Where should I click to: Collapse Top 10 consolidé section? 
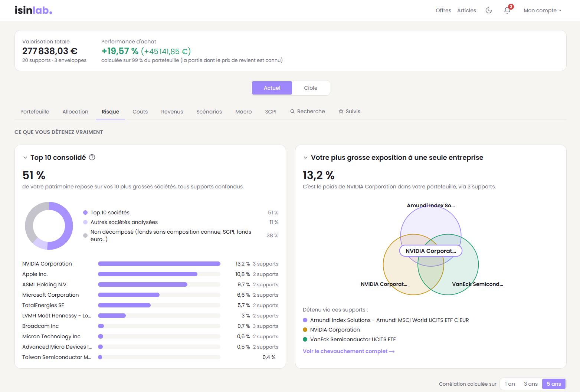point(25,158)
